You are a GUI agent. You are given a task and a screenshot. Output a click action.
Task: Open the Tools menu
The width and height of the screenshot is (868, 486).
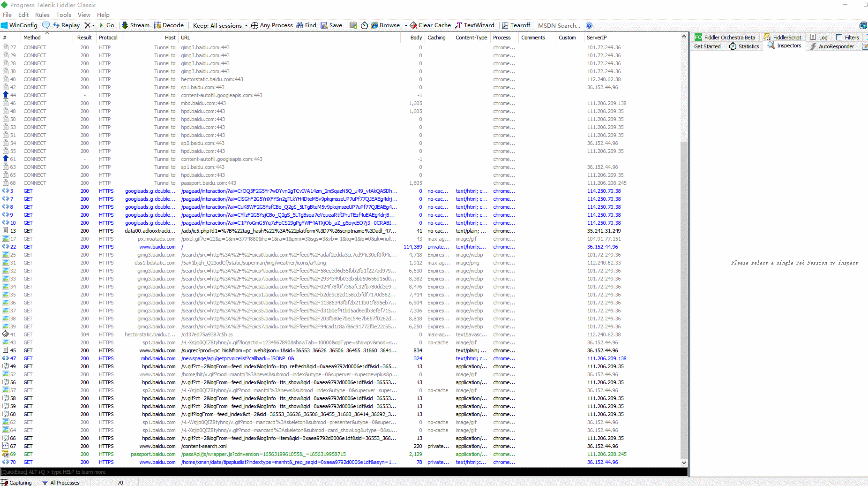click(64, 15)
